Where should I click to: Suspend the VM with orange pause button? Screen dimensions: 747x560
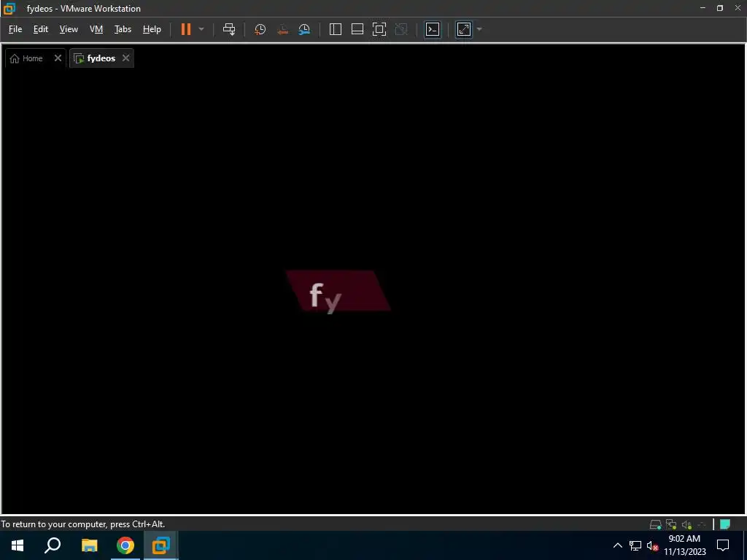pyautogui.click(x=186, y=29)
